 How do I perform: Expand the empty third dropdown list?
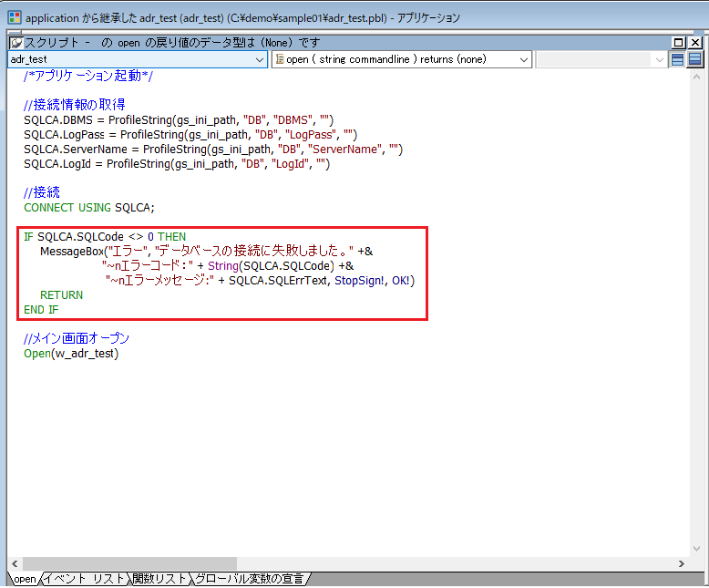coord(660,59)
